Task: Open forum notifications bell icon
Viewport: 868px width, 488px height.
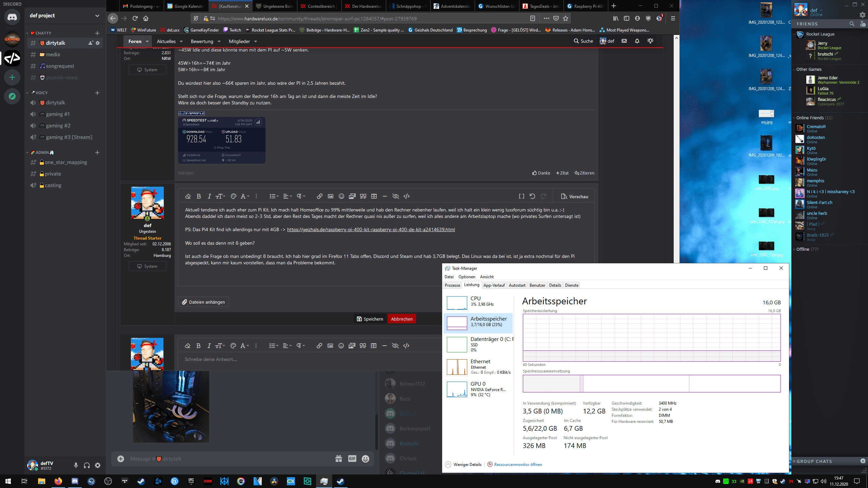Action: click(x=637, y=41)
